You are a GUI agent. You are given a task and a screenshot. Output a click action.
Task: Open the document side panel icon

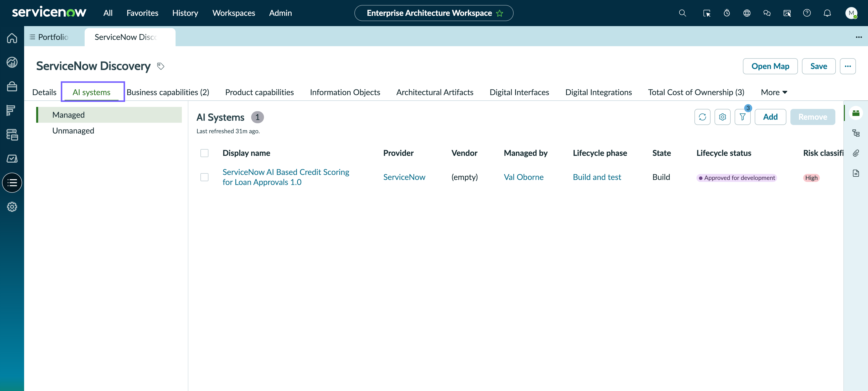click(856, 173)
